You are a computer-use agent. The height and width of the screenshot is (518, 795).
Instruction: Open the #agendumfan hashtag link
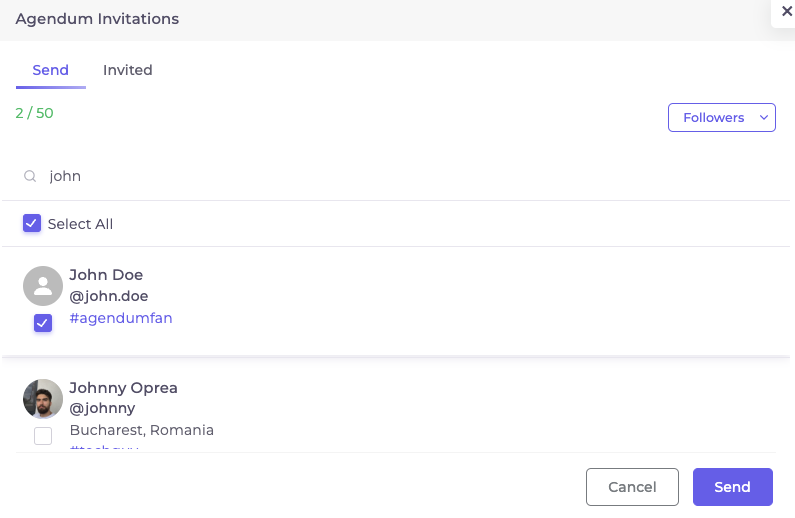(x=121, y=318)
